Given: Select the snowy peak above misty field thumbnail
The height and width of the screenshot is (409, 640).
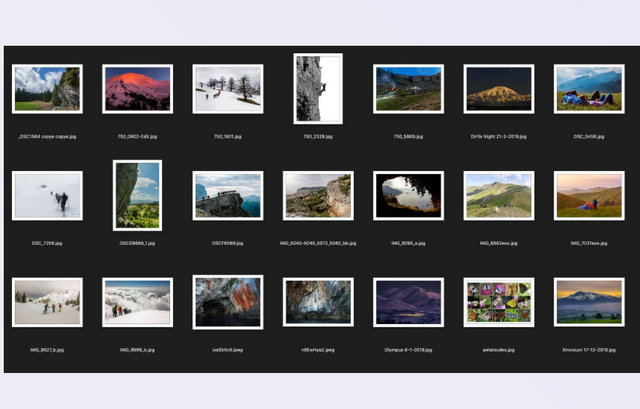Looking at the screenshot, I should [589, 302].
